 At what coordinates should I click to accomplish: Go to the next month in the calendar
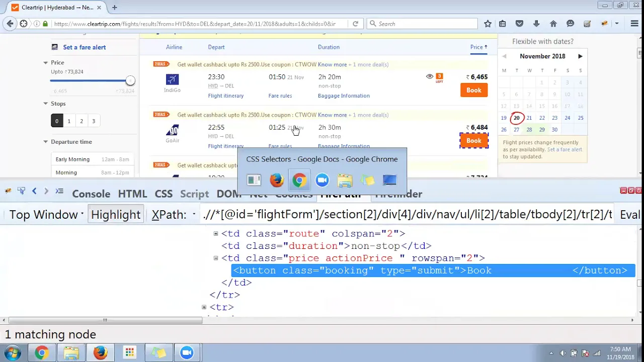pyautogui.click(x=580, y=56)
